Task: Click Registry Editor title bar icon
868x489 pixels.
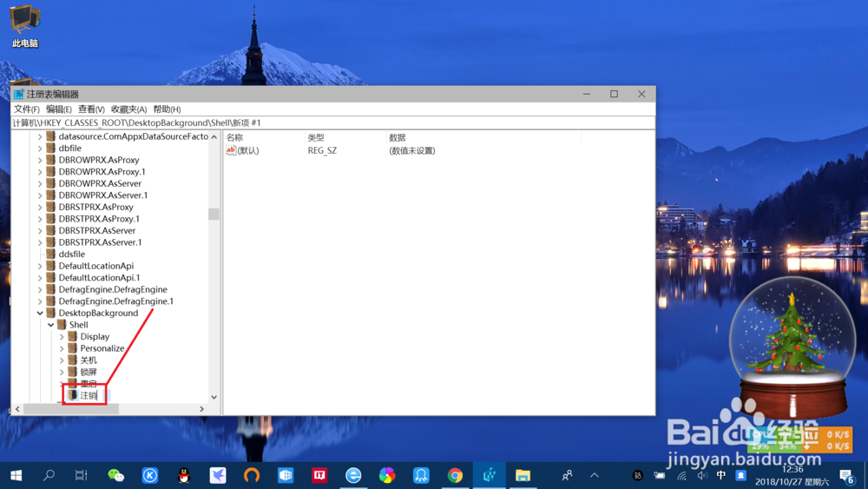Action: coord(19,94)
